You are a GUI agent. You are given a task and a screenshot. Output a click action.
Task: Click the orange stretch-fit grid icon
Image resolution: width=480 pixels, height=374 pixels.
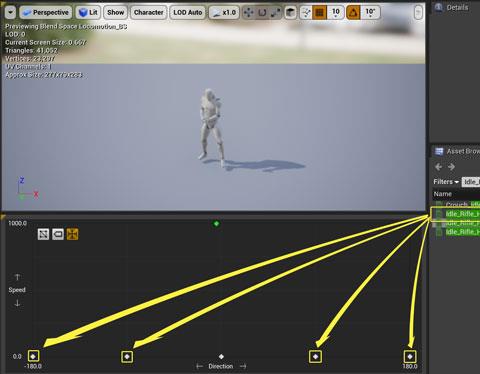click(72, 234)
